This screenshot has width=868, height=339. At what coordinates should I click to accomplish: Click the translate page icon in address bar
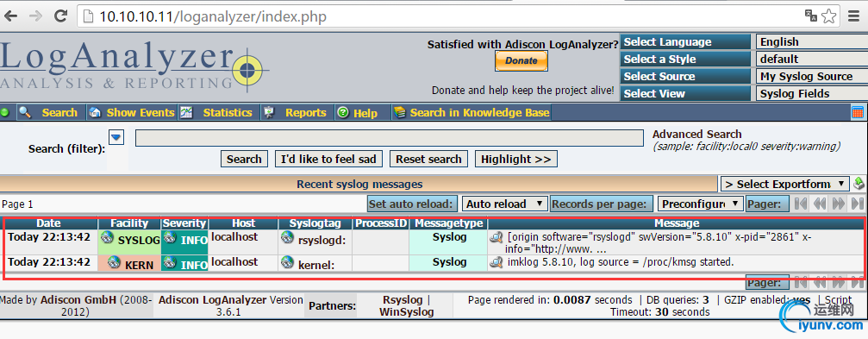tap(811, 16)
